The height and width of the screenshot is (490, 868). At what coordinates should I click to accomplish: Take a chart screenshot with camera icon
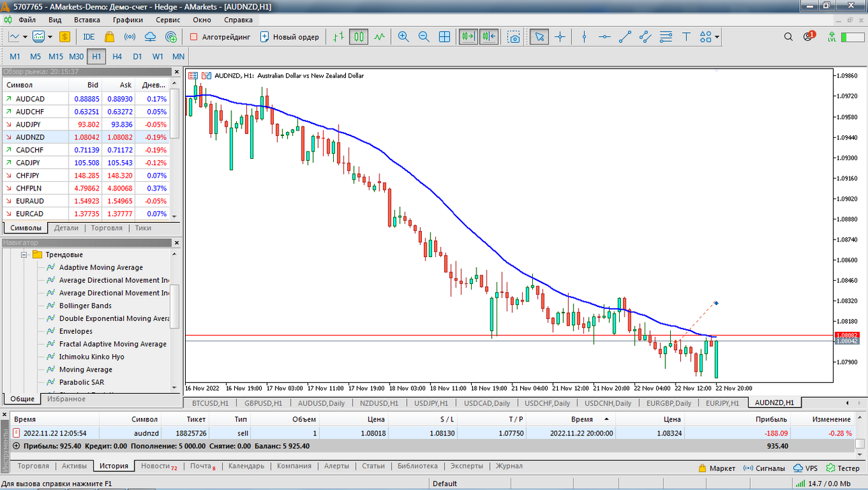[x=514, y=36]
